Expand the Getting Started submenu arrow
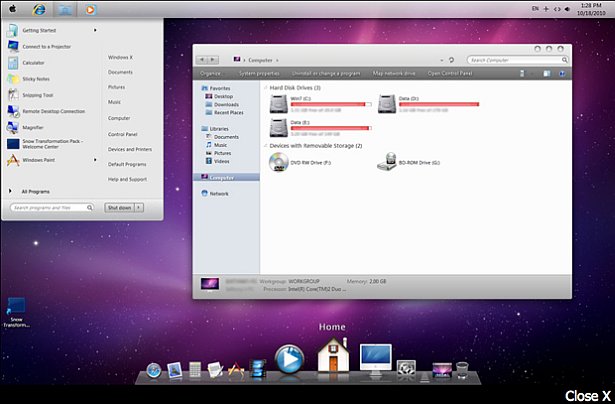Viewport: 615px width, 404px height. click(x=96, y=30)
